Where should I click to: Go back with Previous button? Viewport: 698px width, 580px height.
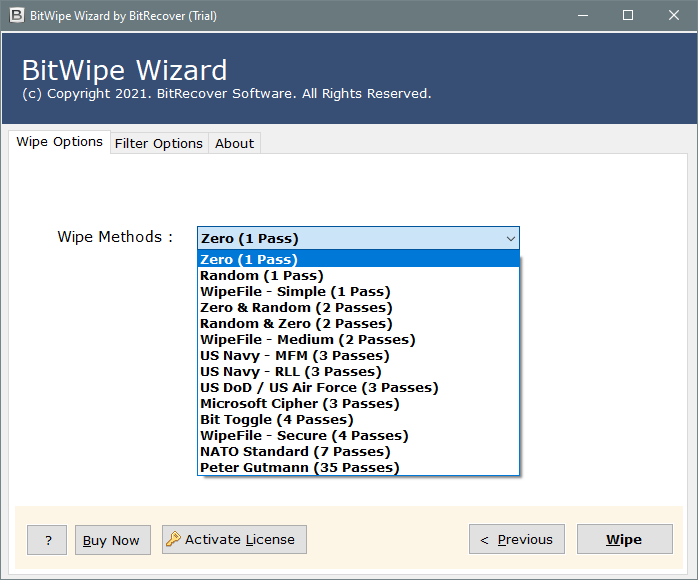pos(517,539)
